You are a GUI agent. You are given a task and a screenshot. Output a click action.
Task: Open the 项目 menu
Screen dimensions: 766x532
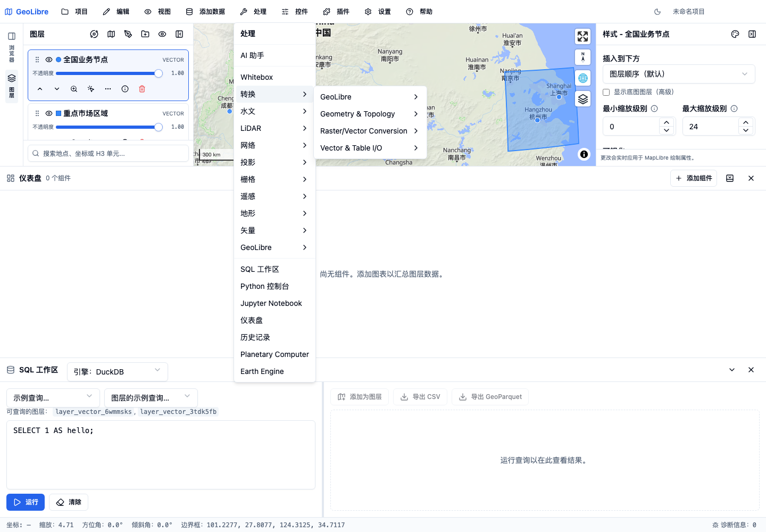click(x=74, y=12)
